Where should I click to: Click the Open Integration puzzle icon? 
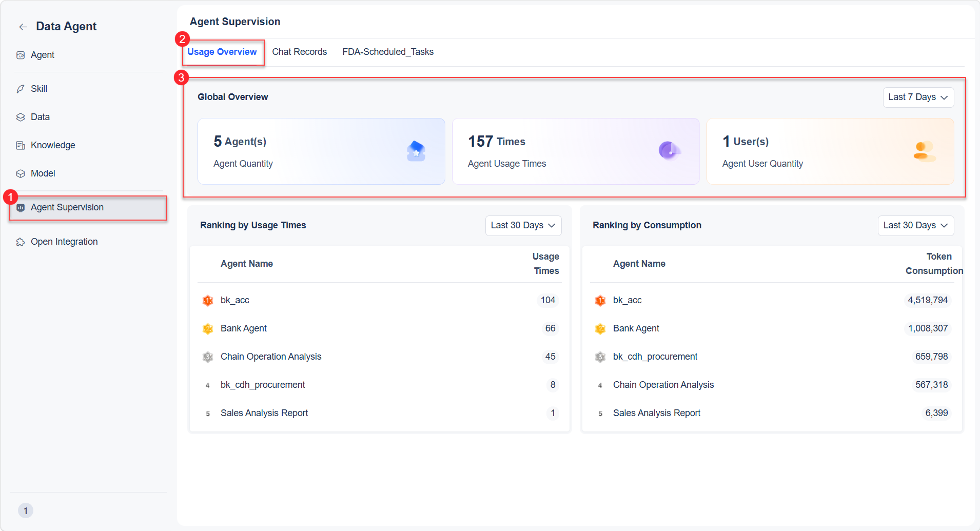(21, 242)
